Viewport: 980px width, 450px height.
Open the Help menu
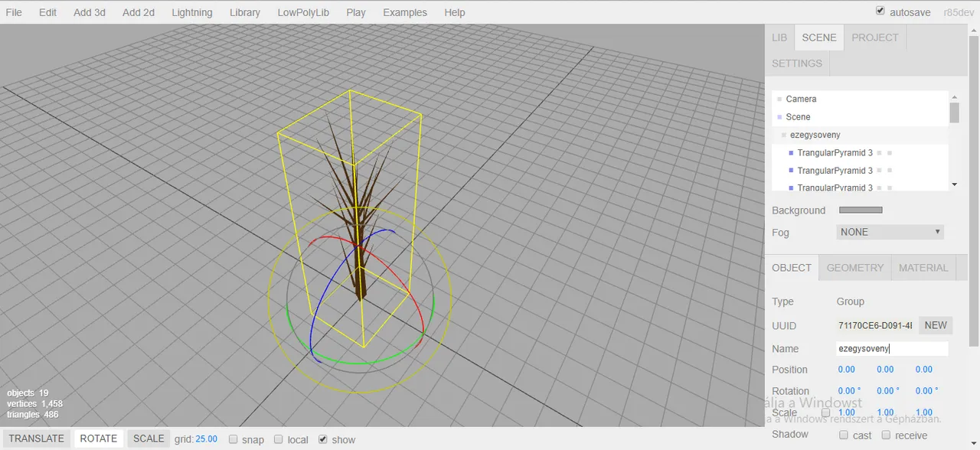455,12
